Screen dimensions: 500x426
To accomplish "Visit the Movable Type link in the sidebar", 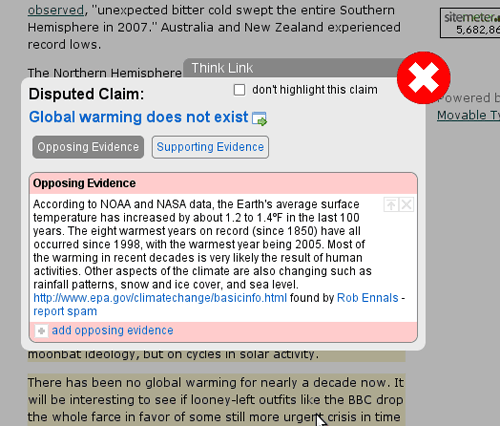I will point(468,115).
